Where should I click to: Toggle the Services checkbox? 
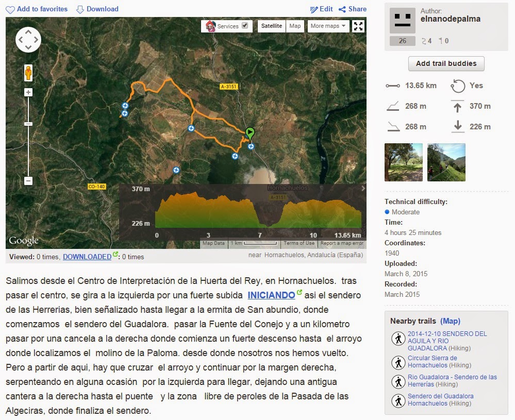pos(245,25)
